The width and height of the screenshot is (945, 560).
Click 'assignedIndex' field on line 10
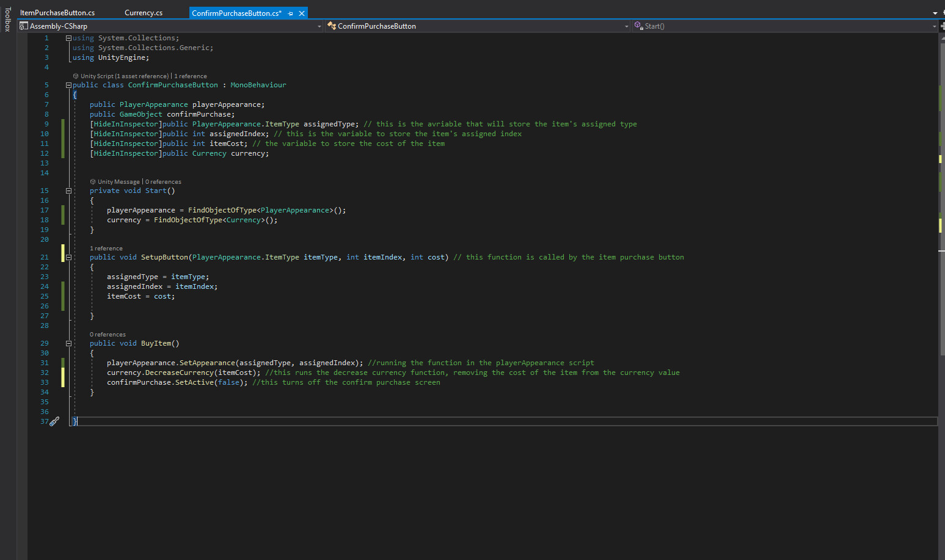pos(237,134)
